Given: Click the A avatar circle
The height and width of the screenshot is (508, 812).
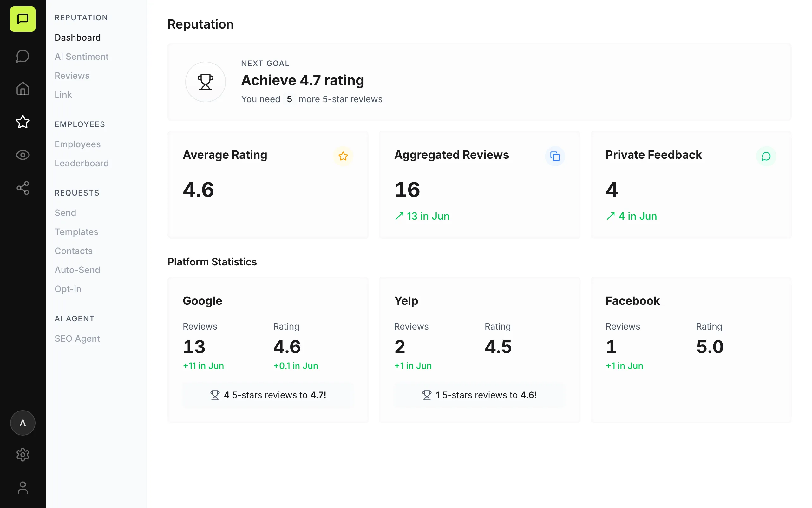Looking at the screenshot, I should coord(23,423).
